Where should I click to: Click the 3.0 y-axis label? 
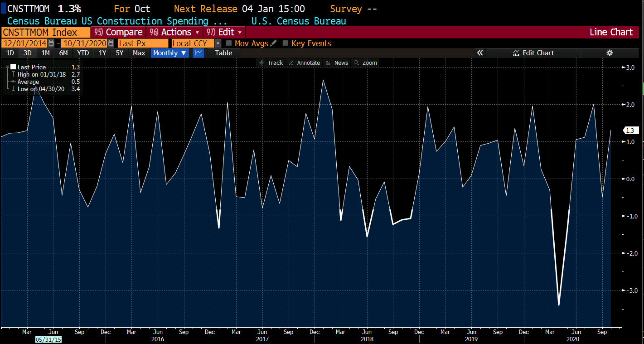click(630, 68)
